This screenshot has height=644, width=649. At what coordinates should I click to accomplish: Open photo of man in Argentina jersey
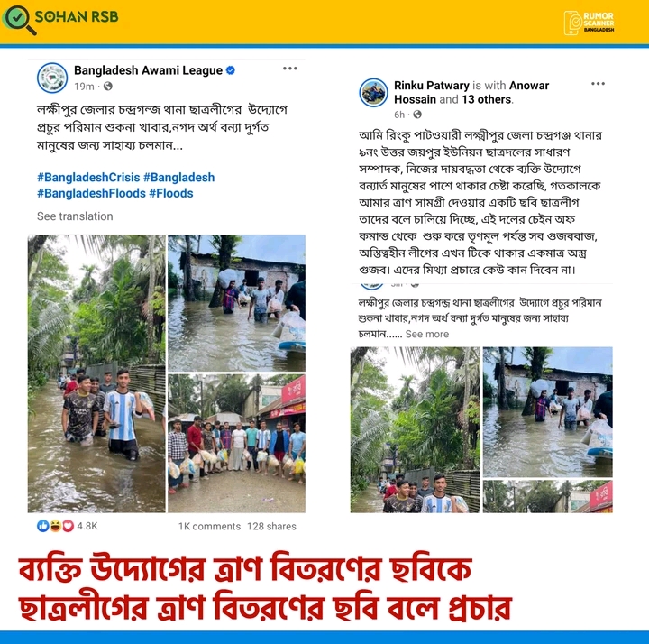[96, 374]
